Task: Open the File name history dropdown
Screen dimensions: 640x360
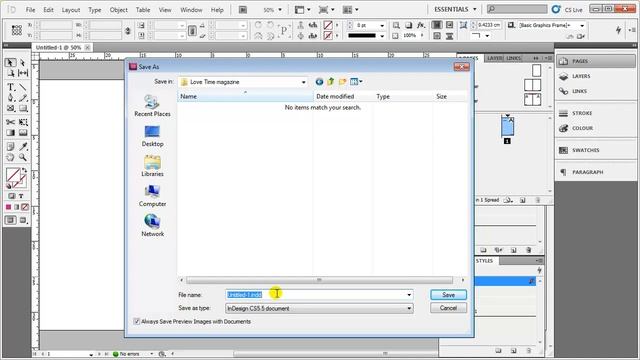Action: point(409,295)
